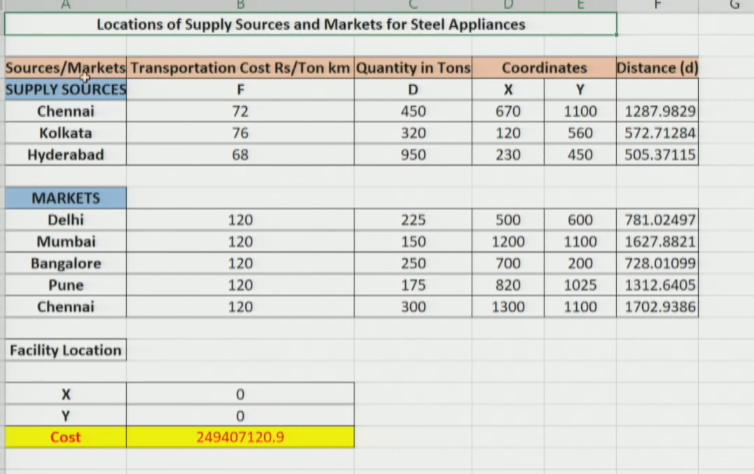The width and height of the screenshot is (754, 474).
Task: Select column G header
Action: 734,5
